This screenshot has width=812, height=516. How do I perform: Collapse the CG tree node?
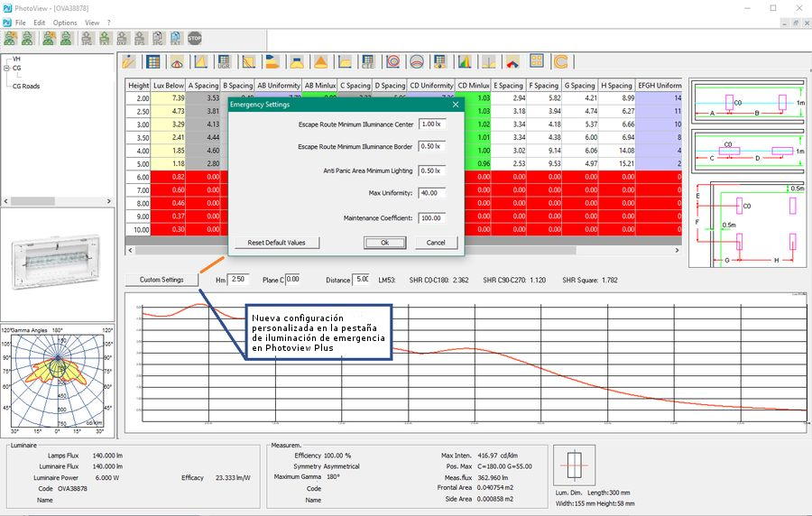[6, 68]
